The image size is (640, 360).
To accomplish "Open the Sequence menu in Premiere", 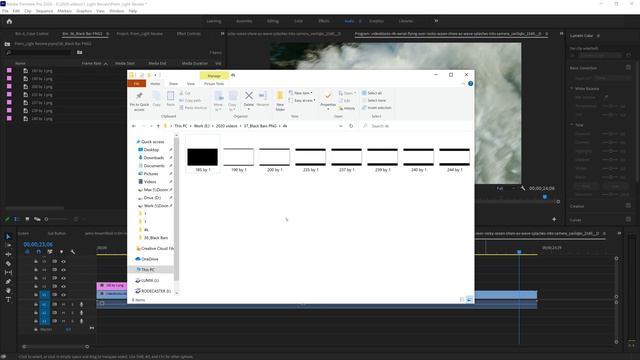I will 44,11.
